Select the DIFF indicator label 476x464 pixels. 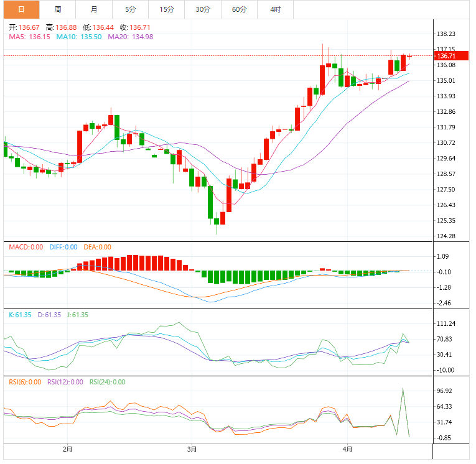(62, 247)
